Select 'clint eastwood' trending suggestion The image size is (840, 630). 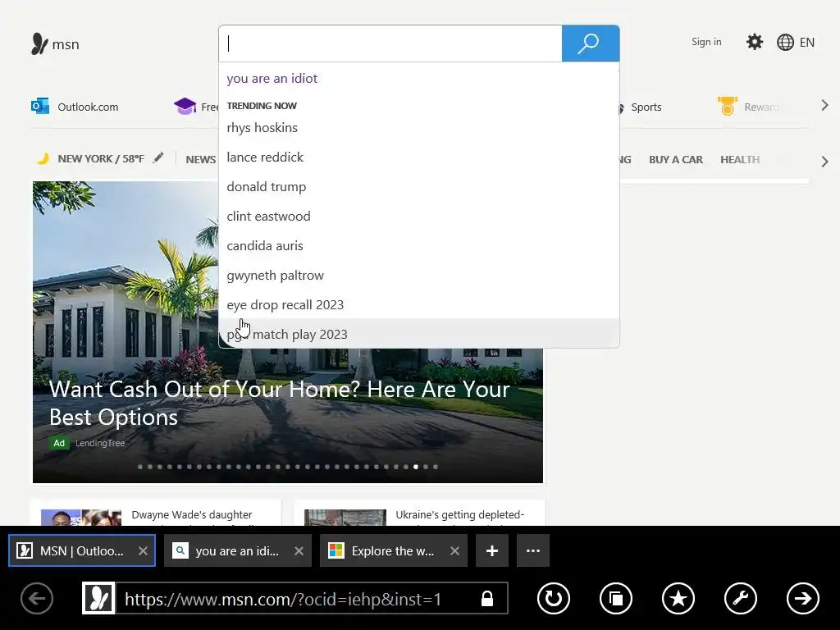point(419,216)
